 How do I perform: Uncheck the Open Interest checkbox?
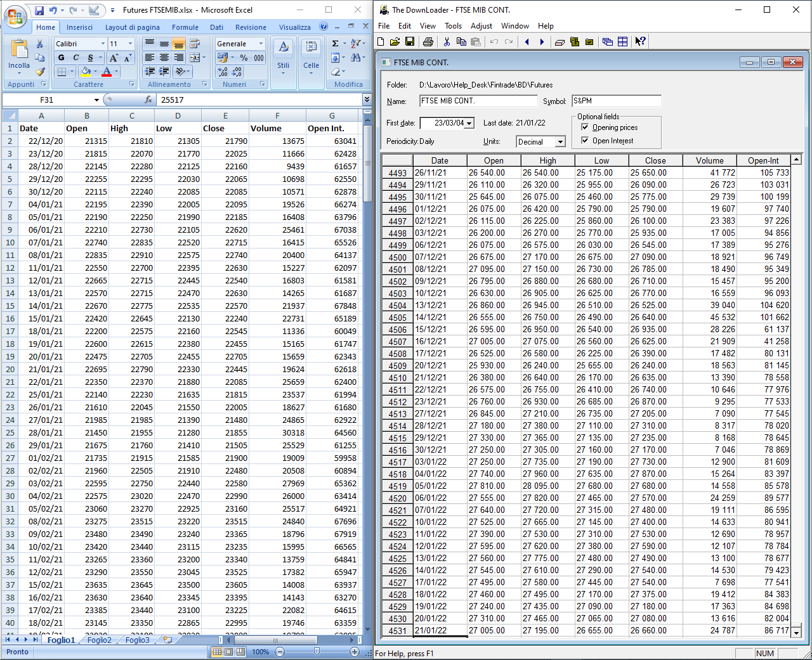585,140
